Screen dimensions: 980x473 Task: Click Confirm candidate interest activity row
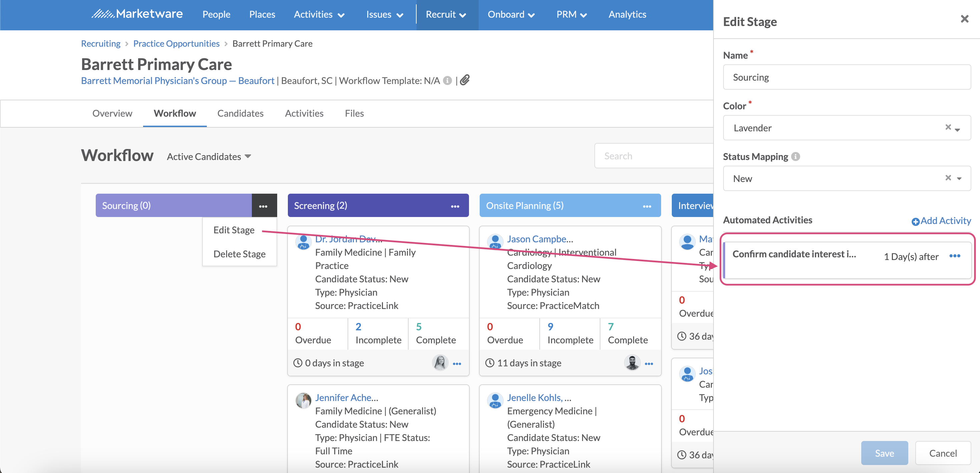pos(847,260)
